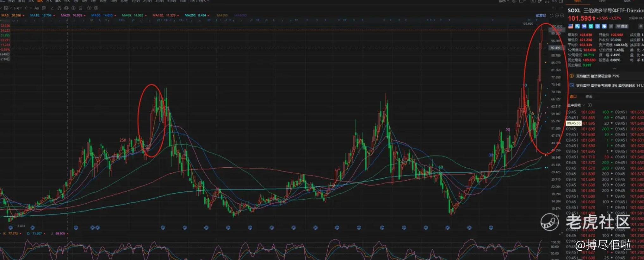
Task: Click the KDJ J value 89.505
Action: [x=60, y=233]
